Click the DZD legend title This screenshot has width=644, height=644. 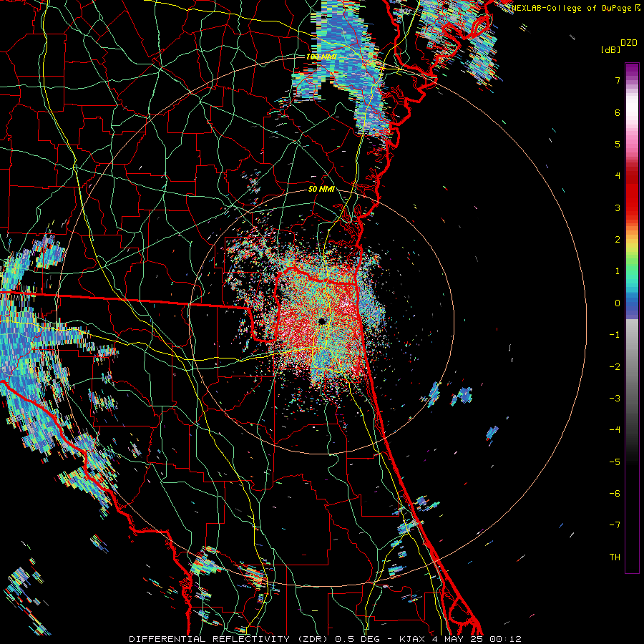(x=629, y=43)
